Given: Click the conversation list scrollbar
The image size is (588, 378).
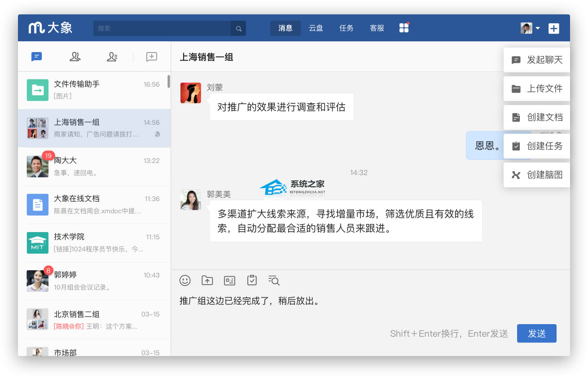Looking at the screenshot, I should [169, 82].
